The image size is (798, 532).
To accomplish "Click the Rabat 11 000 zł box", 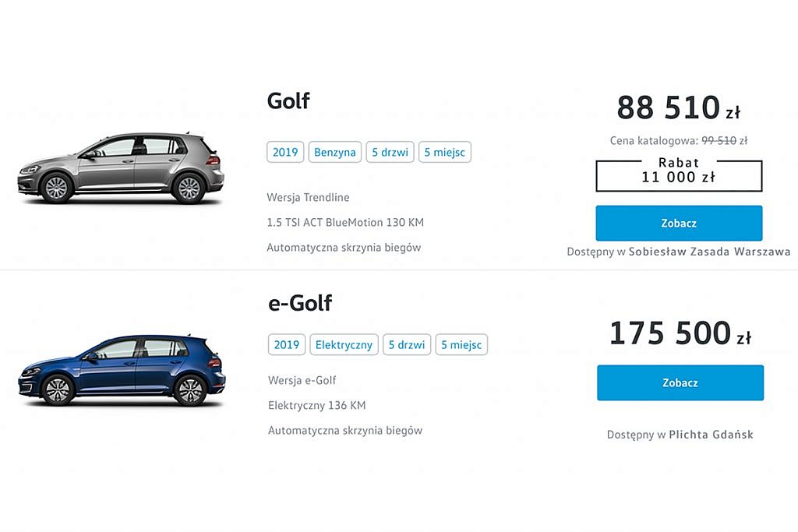I will tap(679, 174).
